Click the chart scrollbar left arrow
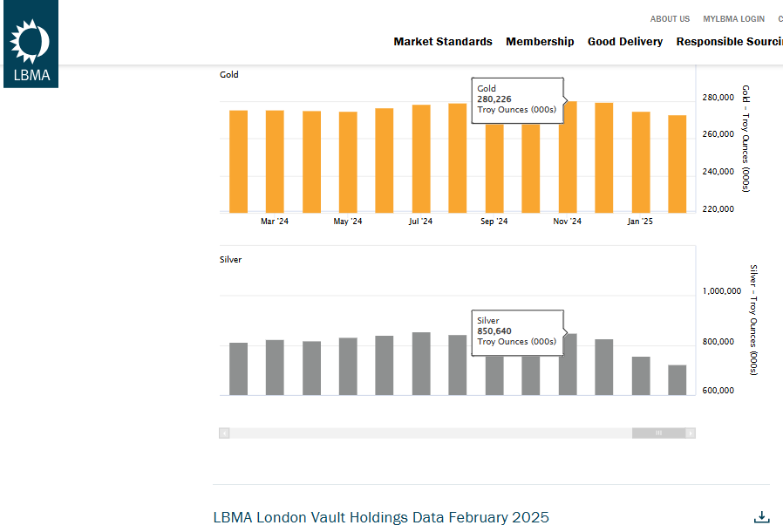This screenshot has width=783, height=532. point(224,433)
